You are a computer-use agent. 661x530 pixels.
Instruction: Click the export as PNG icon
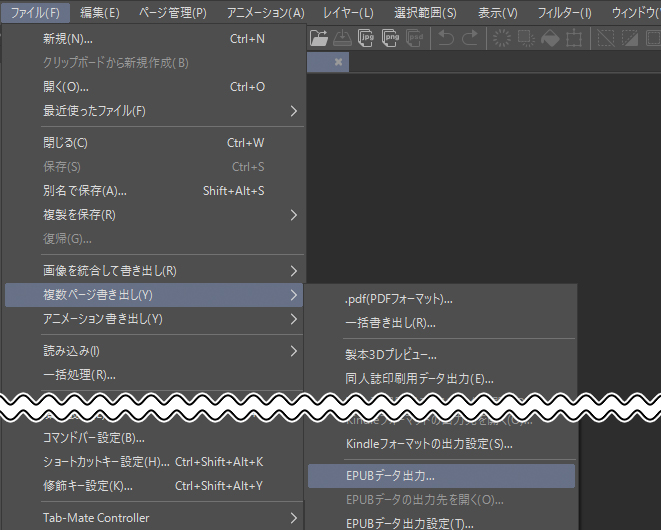coord(391,39)
